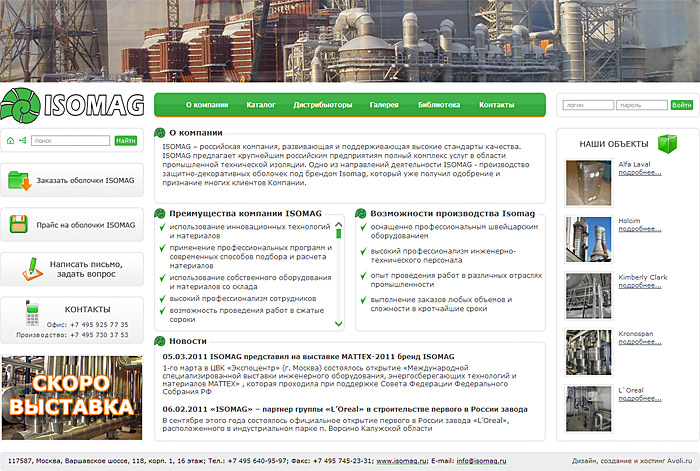The width and height of the screenshot is (700, 471).
Task: Click подробнее under Kimberly Clark
Action: [x=640, y=285]
